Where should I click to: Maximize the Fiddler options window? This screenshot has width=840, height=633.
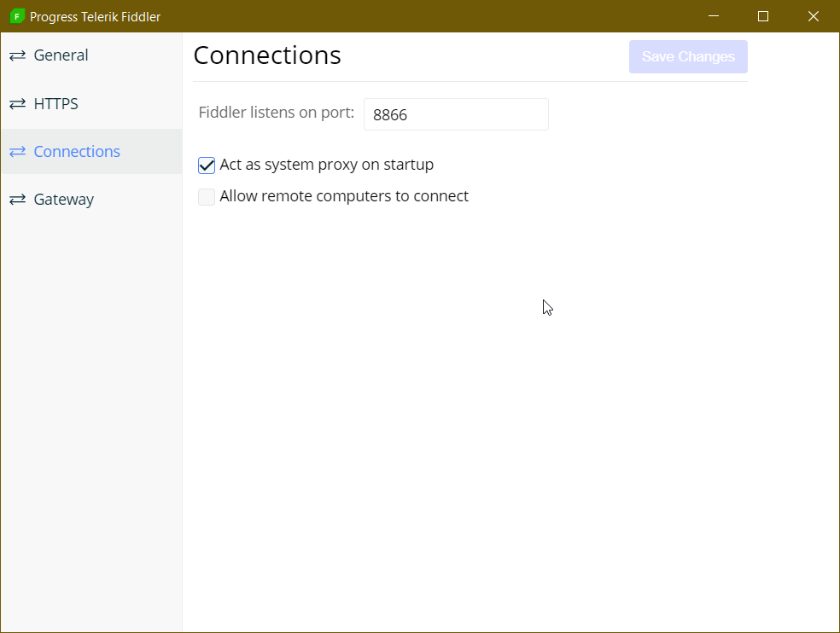coord(763,16)
